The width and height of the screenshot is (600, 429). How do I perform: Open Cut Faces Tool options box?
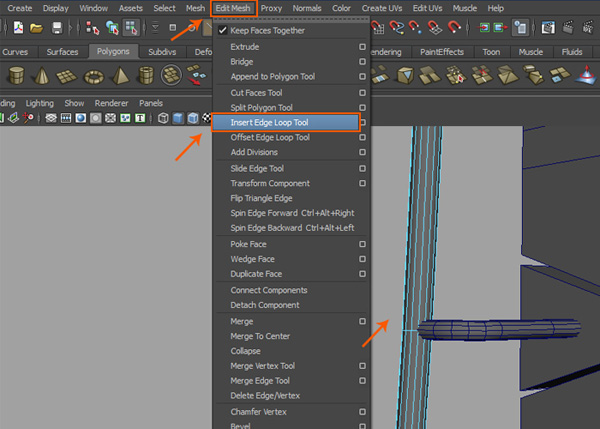click(362, 93)
